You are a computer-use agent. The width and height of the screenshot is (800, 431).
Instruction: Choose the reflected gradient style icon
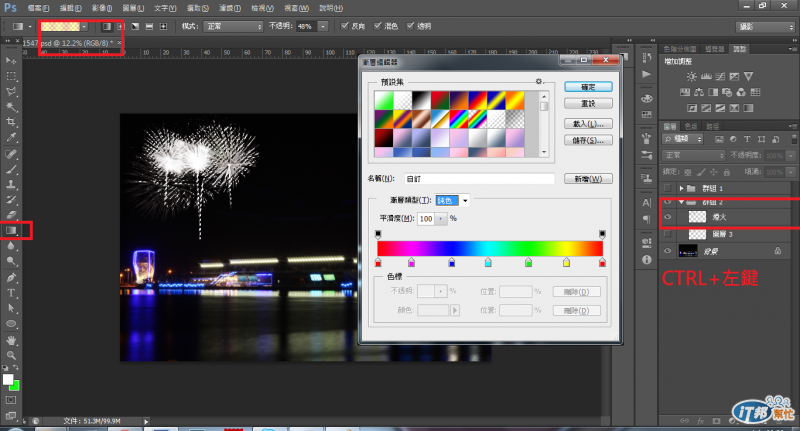149,26
